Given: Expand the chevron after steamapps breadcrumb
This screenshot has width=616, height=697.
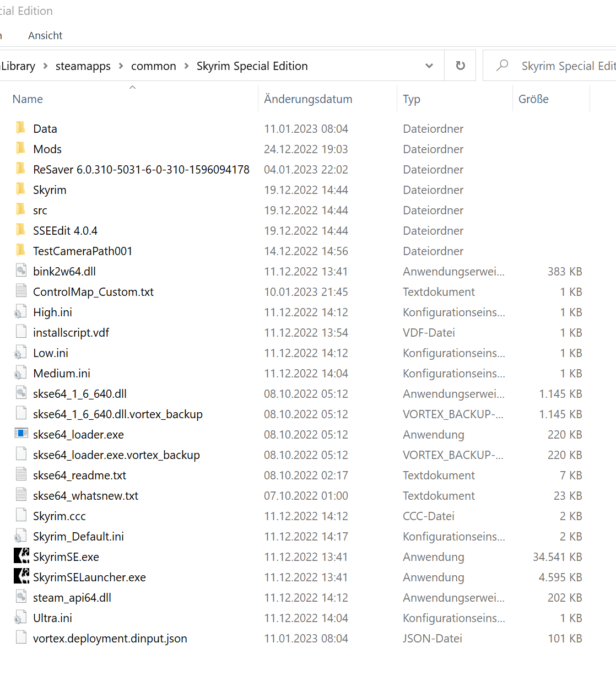Looking at the screenshot, I should [x=121, y=66].
